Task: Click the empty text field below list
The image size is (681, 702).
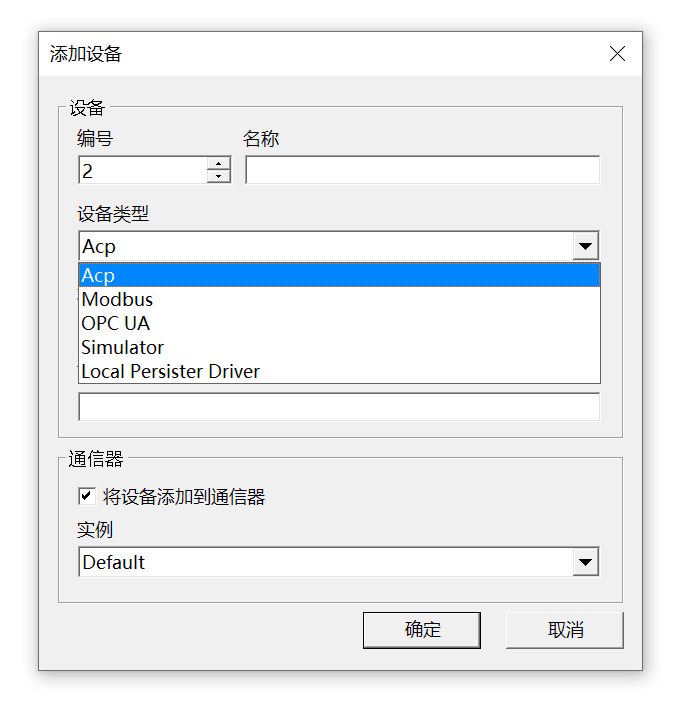Action: pos(339,407)
